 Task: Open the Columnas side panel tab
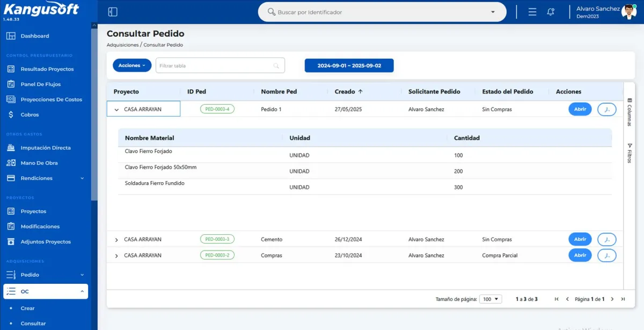point(630,112)
